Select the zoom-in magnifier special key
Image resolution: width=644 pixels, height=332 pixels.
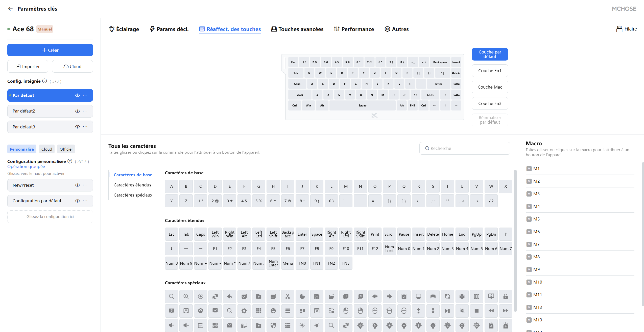186,296
